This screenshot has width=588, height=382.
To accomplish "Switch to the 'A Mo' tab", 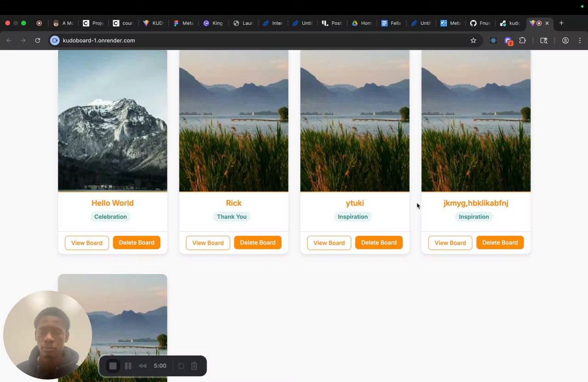I will (64, 23).
